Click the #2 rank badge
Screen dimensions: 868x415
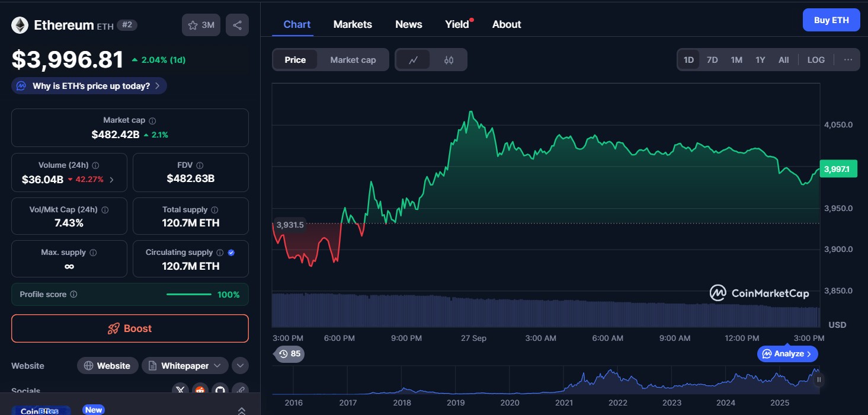point(127,25)
